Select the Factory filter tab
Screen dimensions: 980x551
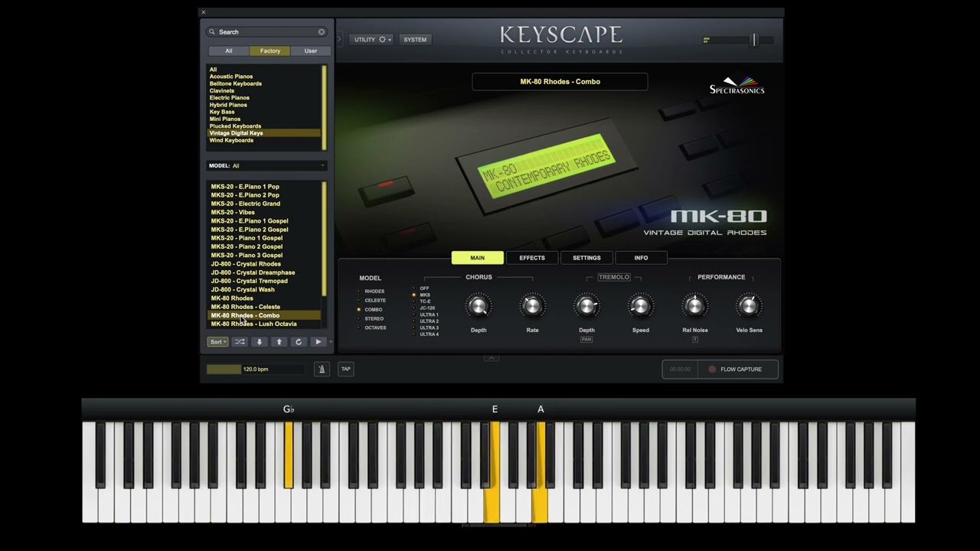pyautogui.click(x=269, y=51)
